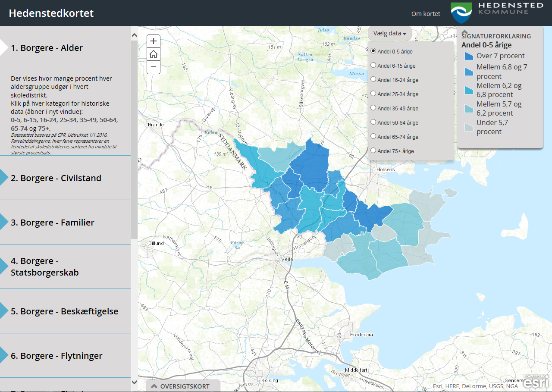Reset map to home extent

point(154,54)
